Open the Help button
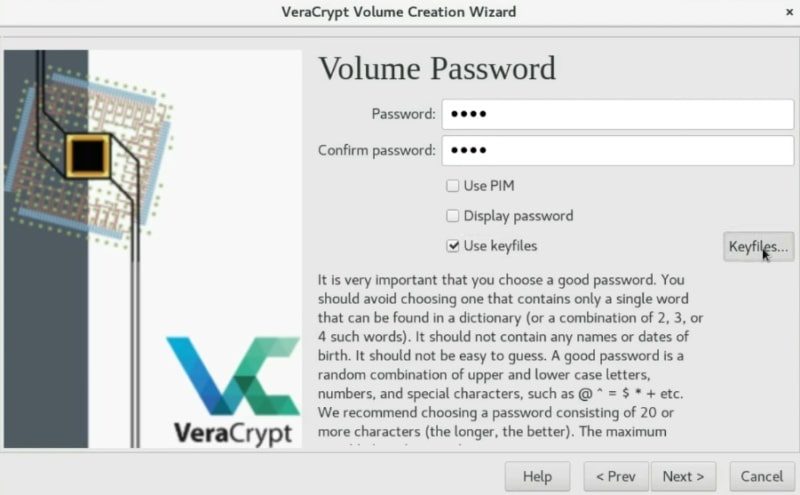 [x=537, y=476]
